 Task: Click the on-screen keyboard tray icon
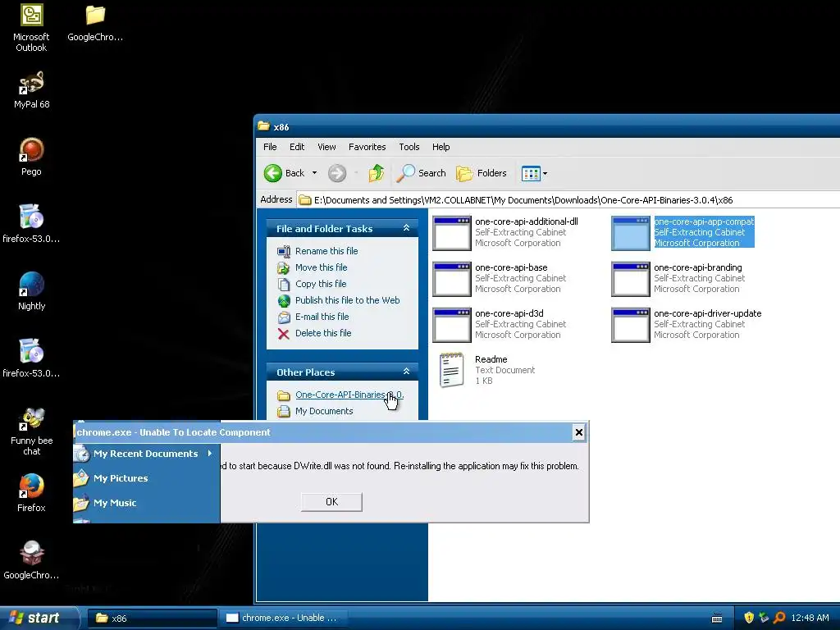717,619
